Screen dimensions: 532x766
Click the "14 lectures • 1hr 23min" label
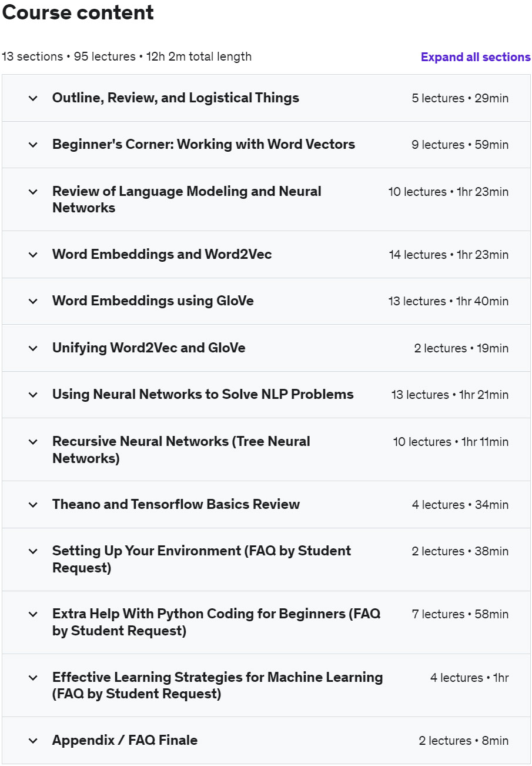tap(449, 255)
